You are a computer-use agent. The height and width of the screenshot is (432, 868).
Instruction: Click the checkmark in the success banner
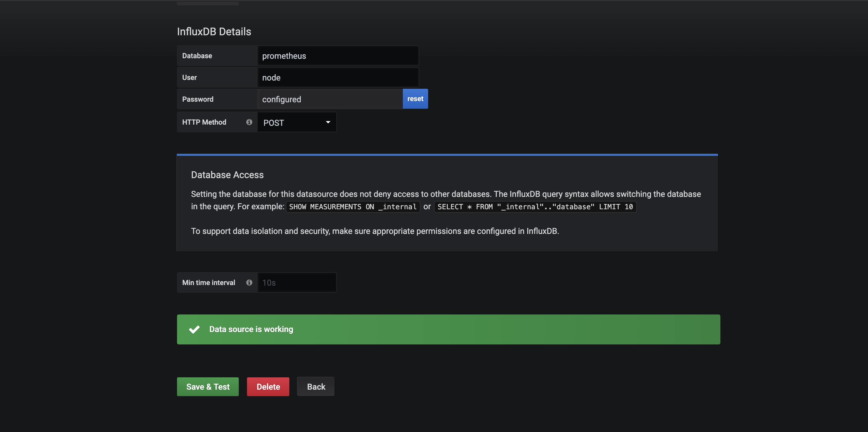[x=194, y=329]
